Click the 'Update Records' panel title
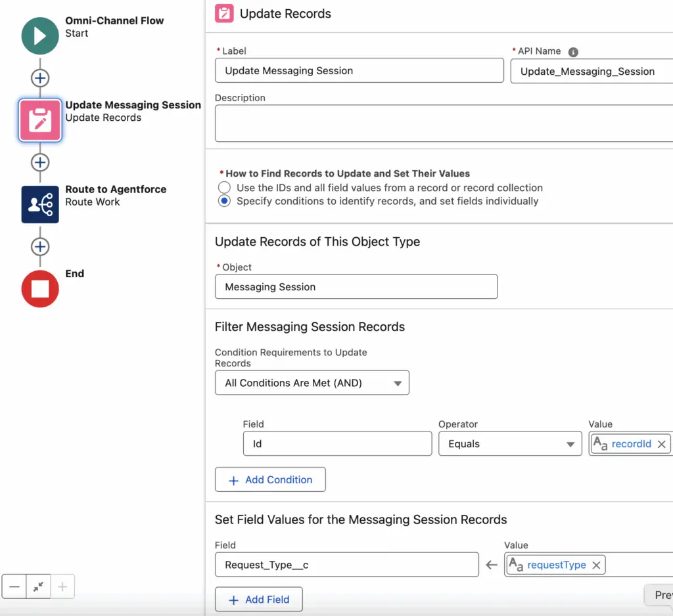Viewport: 673px width, 616px height. (x=285, y=14)
